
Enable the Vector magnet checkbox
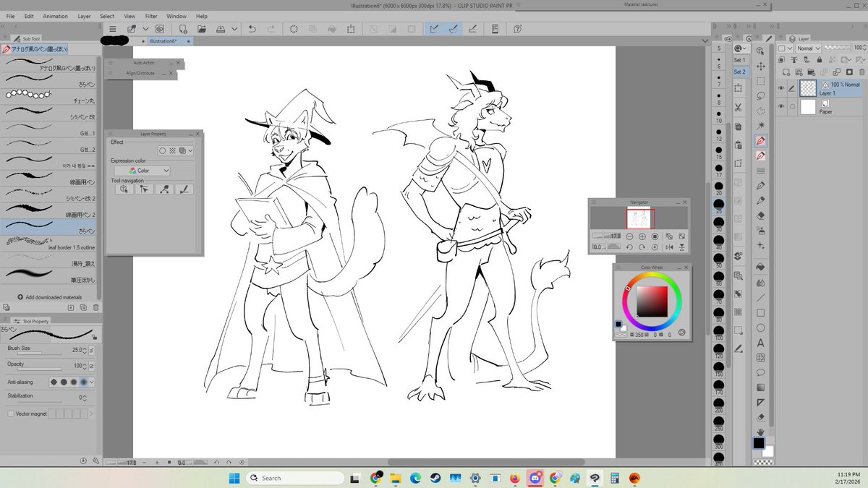pyautogui.click(x=11, y=414)
